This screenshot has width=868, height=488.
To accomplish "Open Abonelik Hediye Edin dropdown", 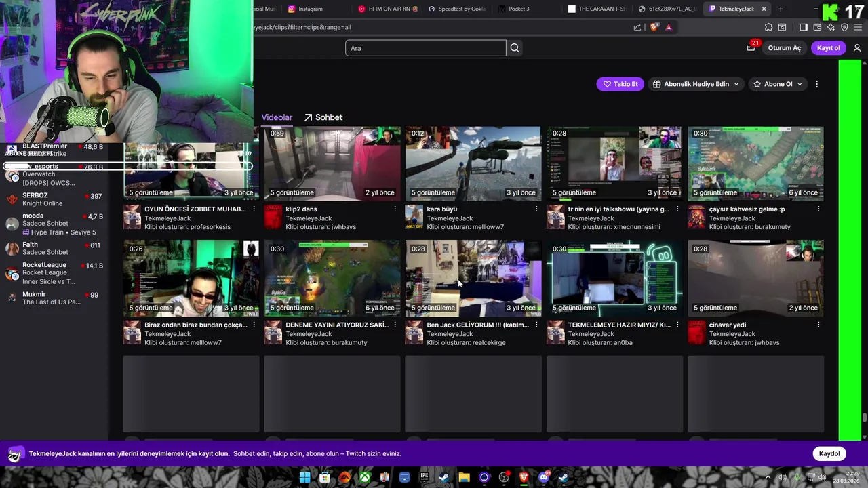I will click(696, 84).
